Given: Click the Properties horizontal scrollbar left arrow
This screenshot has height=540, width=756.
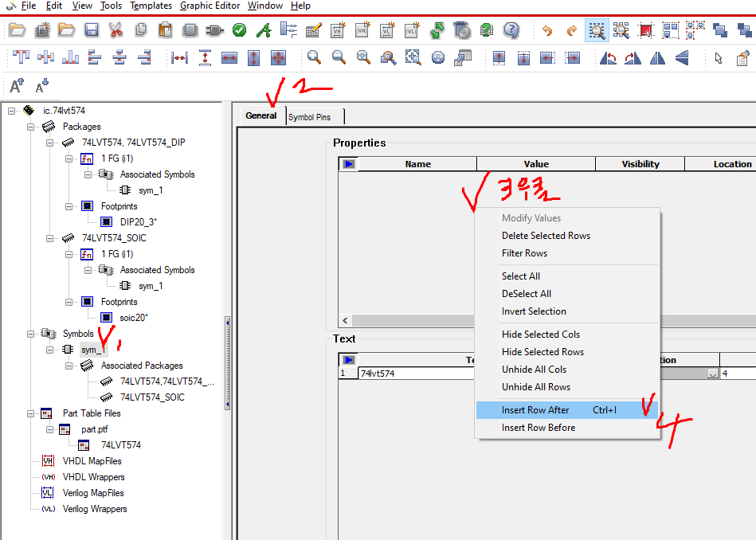Looking at the screenshot, I should point(345,321).
